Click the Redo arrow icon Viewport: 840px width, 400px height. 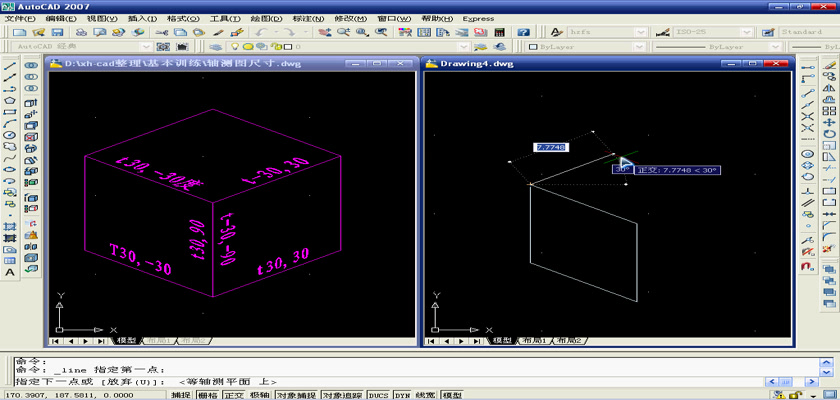pyautogui.click(x=289, y=32)
